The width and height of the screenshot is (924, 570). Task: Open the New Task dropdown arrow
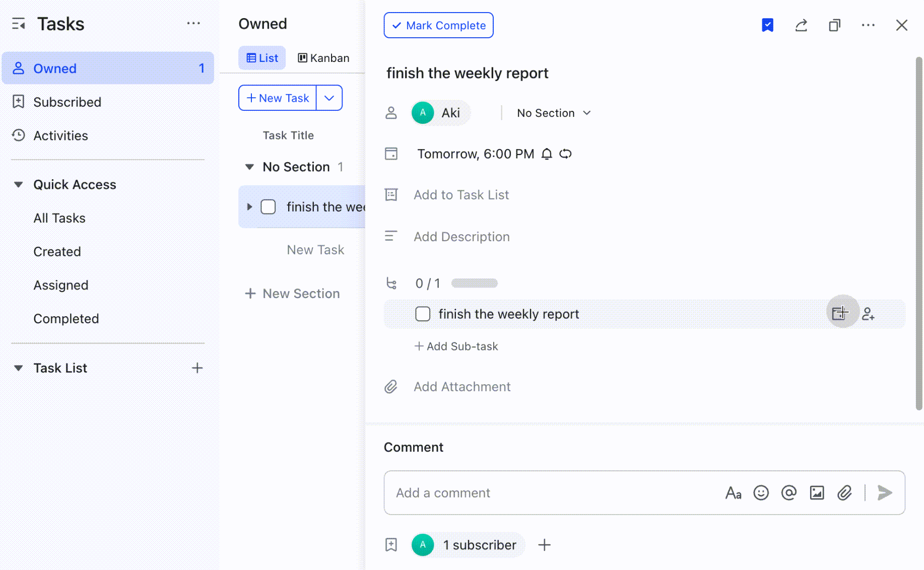(x=329, y=98)
